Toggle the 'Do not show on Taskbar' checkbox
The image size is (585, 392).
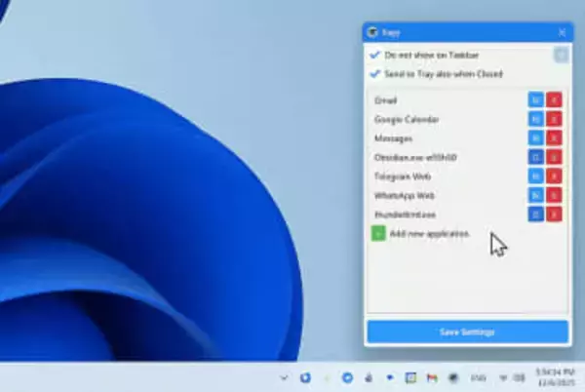375,56
